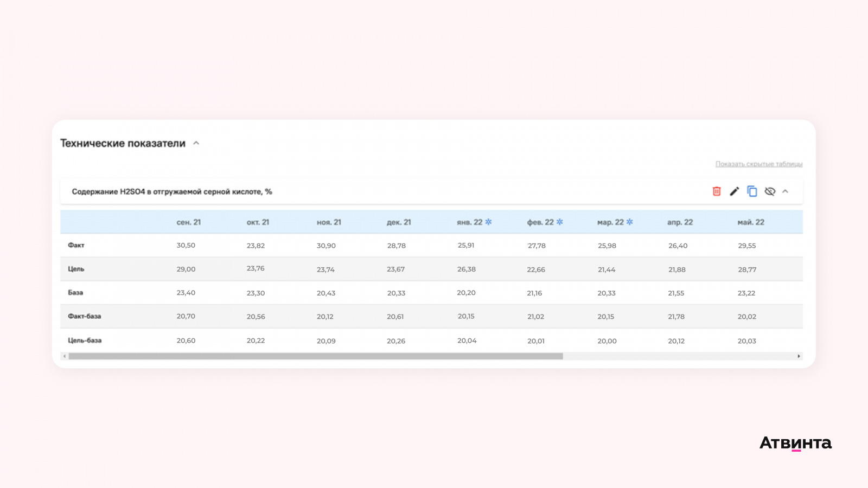Viewport: 868px width, 488px height.
Task: Select the окт. 21 column header
Action: pyautogui.click(x=258, y=222)
